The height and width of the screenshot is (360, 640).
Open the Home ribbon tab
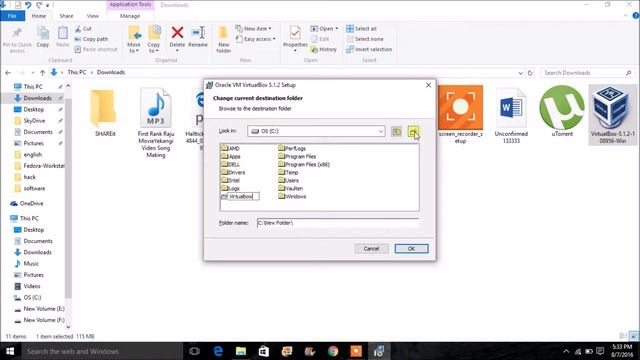pos(39,16)
